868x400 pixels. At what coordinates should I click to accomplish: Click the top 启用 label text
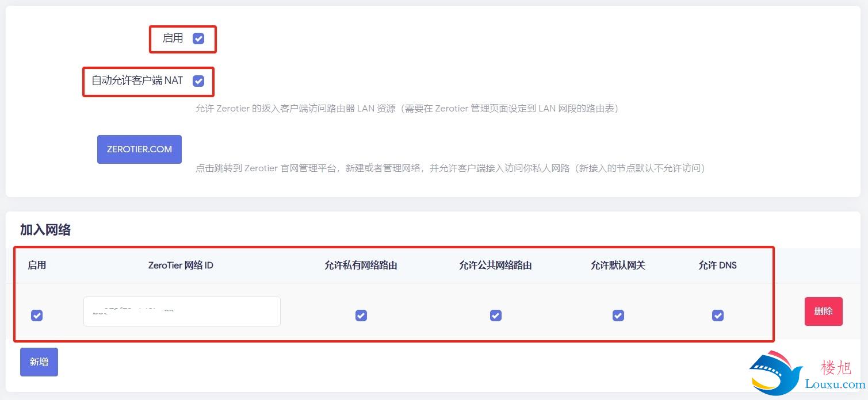[173, 38]
